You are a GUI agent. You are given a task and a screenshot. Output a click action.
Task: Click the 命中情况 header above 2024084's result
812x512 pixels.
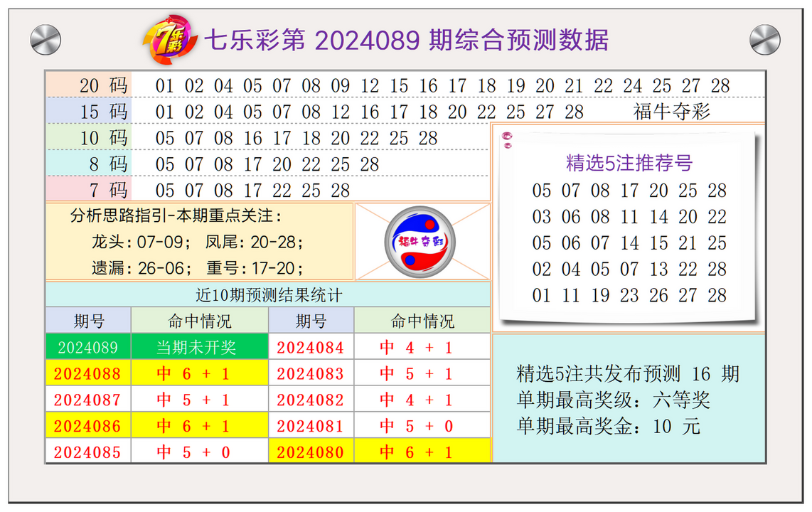(x=422, y=321)
